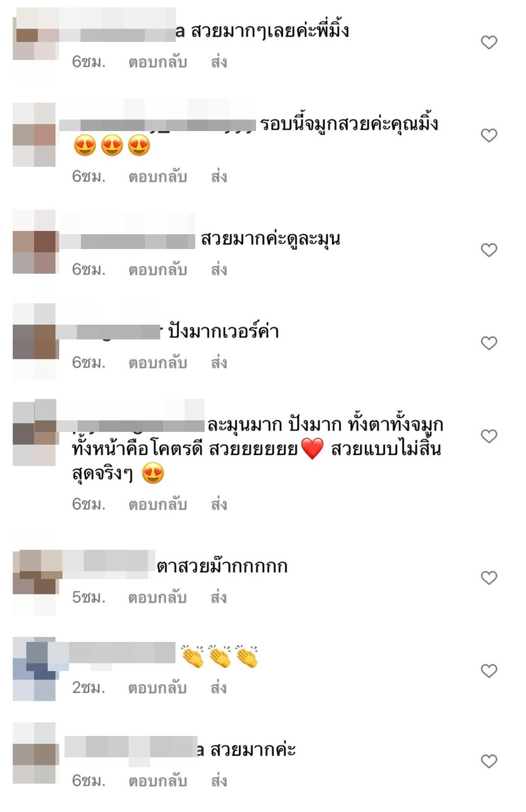Screen dimensions: 526x812
Task: Like the clapping hands emoji comment
Action: point(489,671)
